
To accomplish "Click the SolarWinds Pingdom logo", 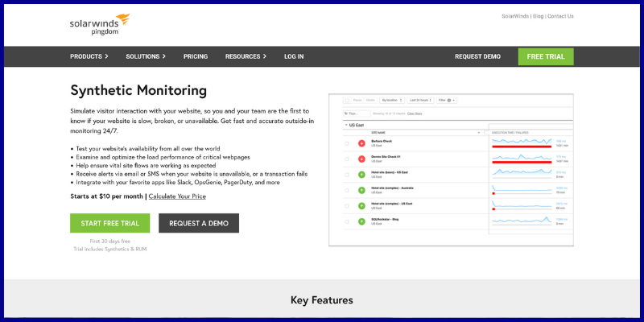I will pos(100,24).
